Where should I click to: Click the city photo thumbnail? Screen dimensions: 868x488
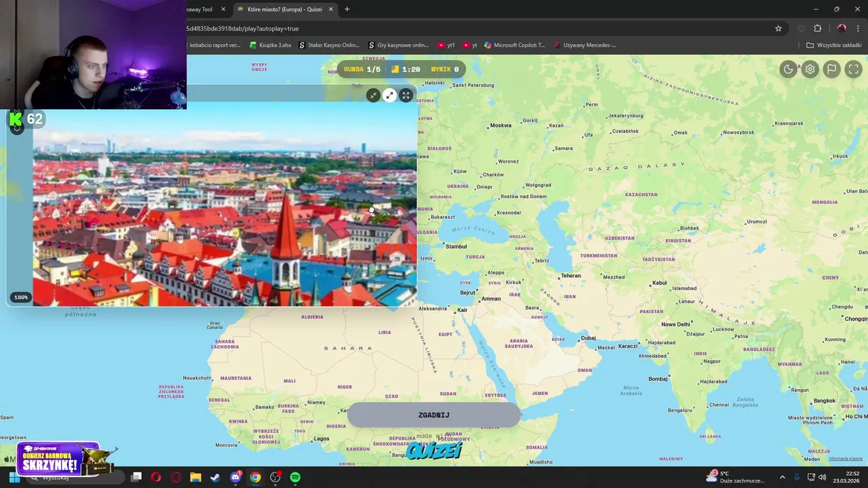coord(224,205)
